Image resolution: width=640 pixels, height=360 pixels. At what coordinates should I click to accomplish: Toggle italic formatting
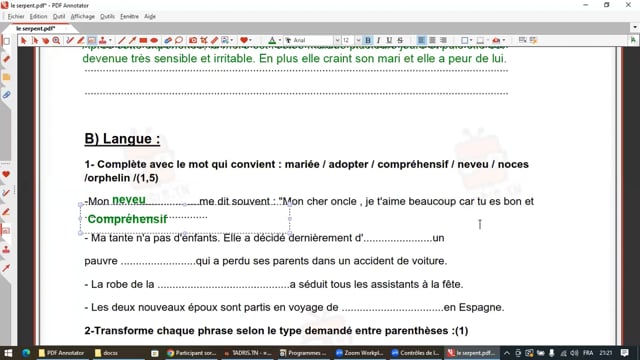click(378, 40)
